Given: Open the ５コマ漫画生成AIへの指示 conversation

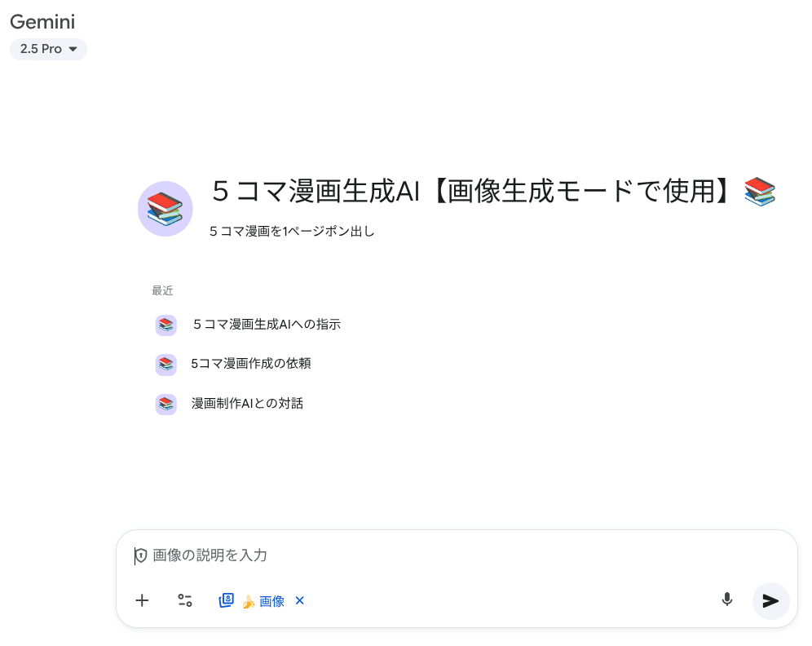Looking at the screenshot, I should click(x=266, y=325).
